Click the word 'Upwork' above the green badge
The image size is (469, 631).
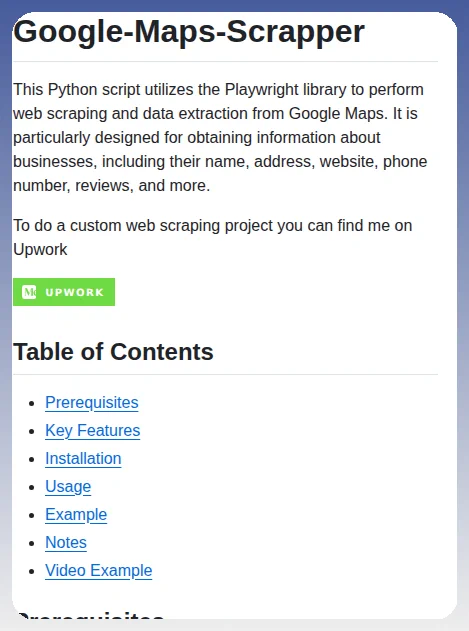pos(40,250)
